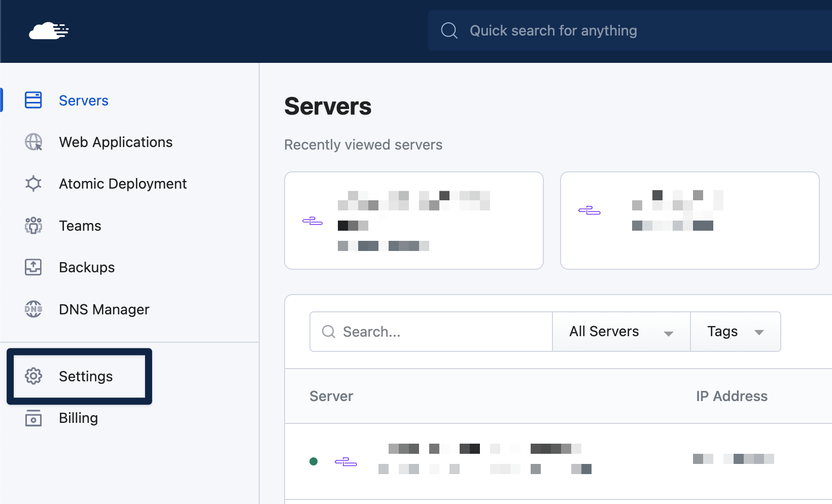Click the Server column header
The width and height of the screenshot is (832, 504).
331,396
